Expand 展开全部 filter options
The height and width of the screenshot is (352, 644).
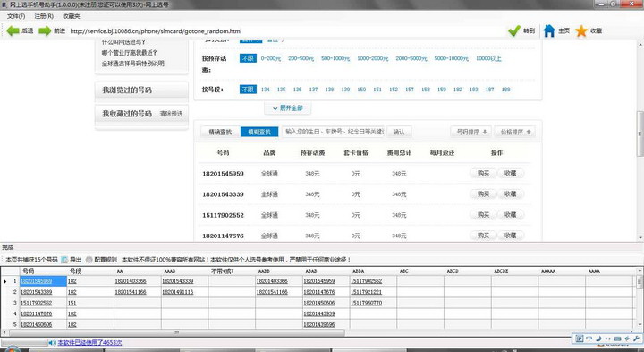287,108
